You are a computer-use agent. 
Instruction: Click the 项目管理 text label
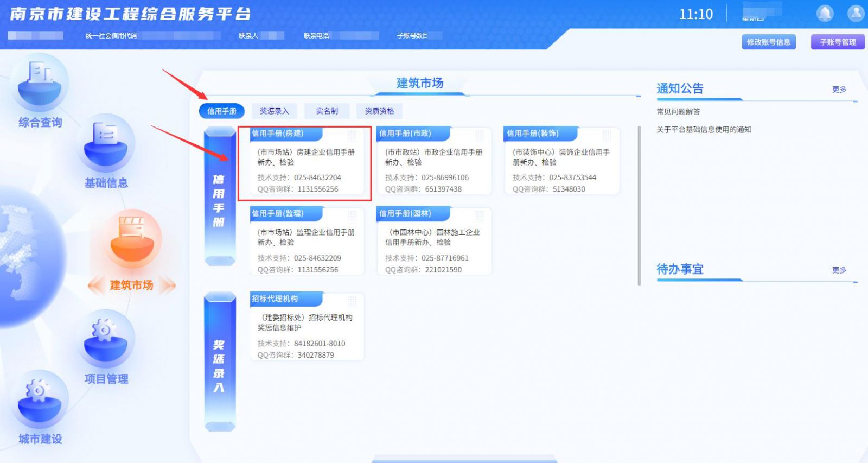[106, 379]
